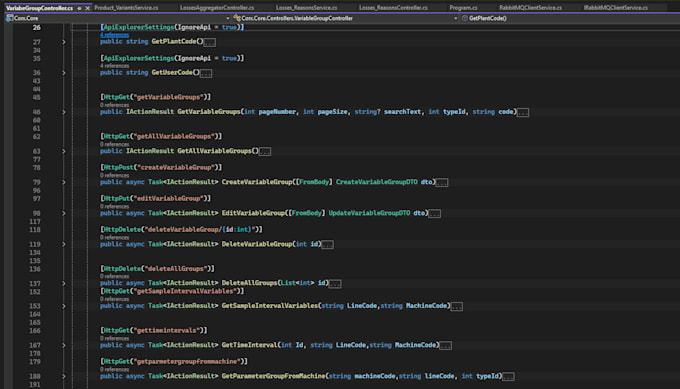Open '0 references' CodeLens above EditVariableGroup
Viewport: 680px width, 389px height.
click(114, 206)
